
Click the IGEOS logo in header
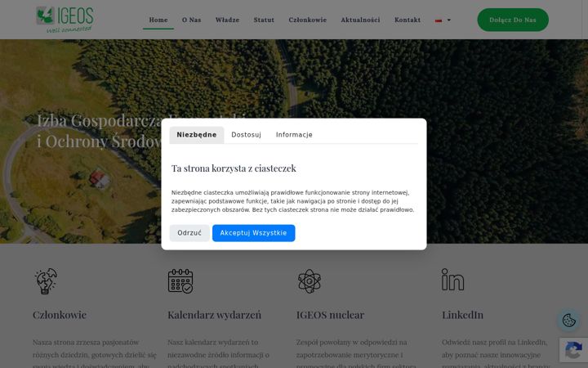pos(65,20)
